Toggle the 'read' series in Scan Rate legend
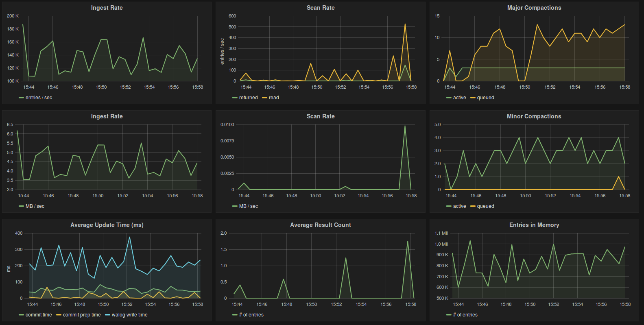This screenshot has height=325, width=644. tap(274, 98)
